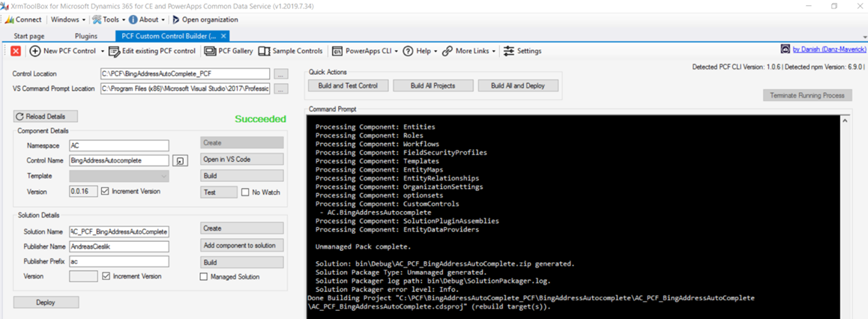The image size is (868, 319).
Task: Click Open in VS Code
Action: (x=242, y=159)
